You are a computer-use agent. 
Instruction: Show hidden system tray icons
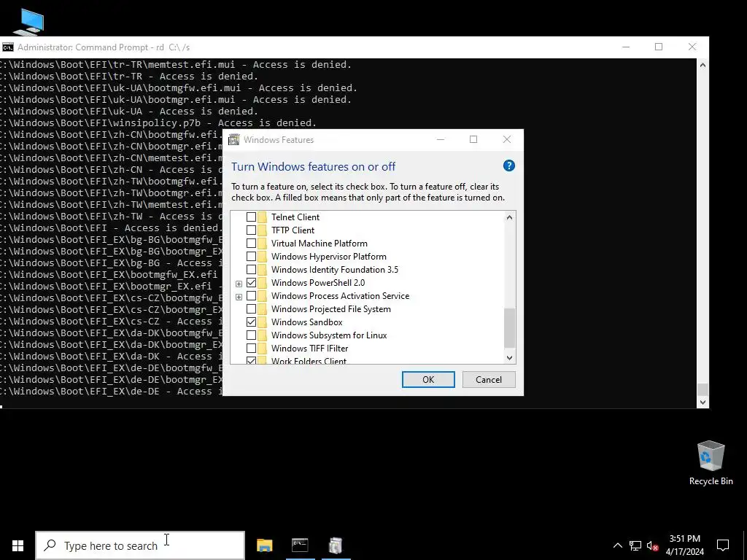(617, 545)
